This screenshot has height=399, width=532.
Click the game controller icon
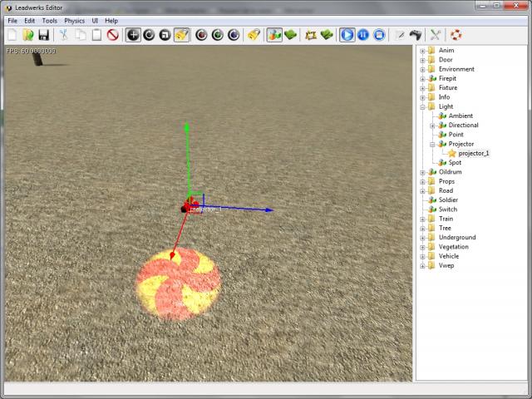416,35
